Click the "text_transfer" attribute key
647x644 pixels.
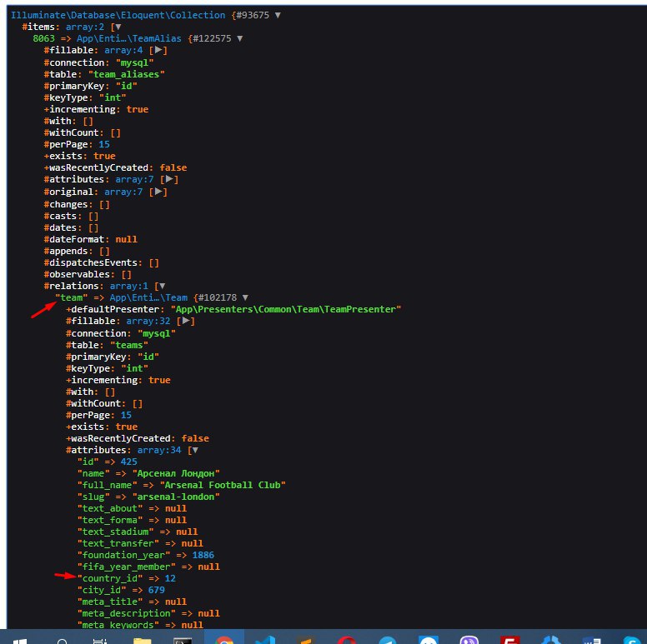point(118,543)
